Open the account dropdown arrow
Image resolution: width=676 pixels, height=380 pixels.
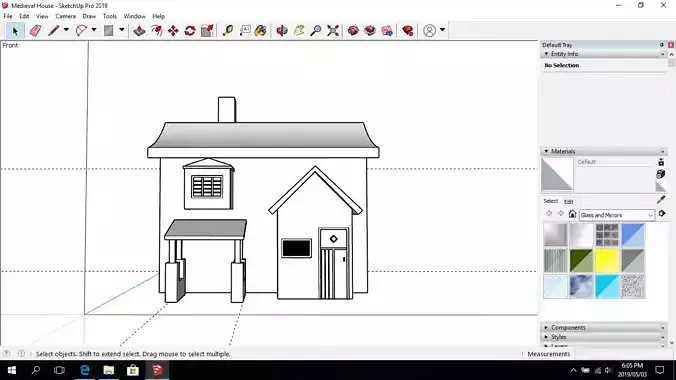pos(442,30)
